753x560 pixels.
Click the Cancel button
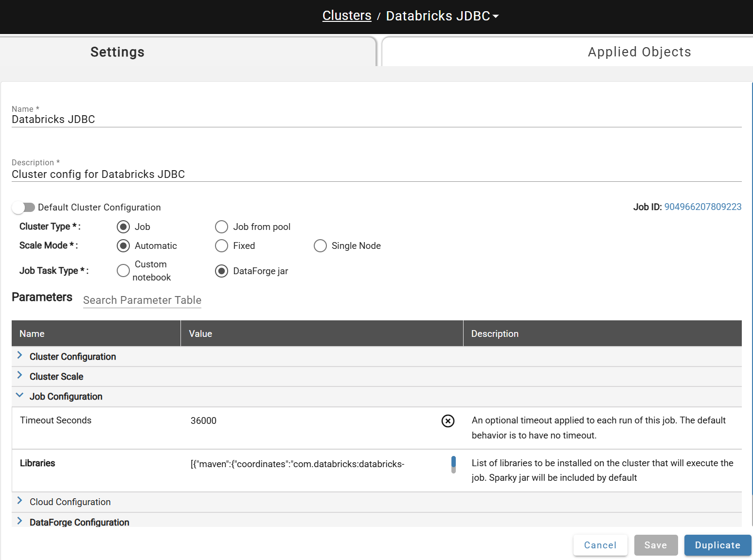(x=600, y=545)
